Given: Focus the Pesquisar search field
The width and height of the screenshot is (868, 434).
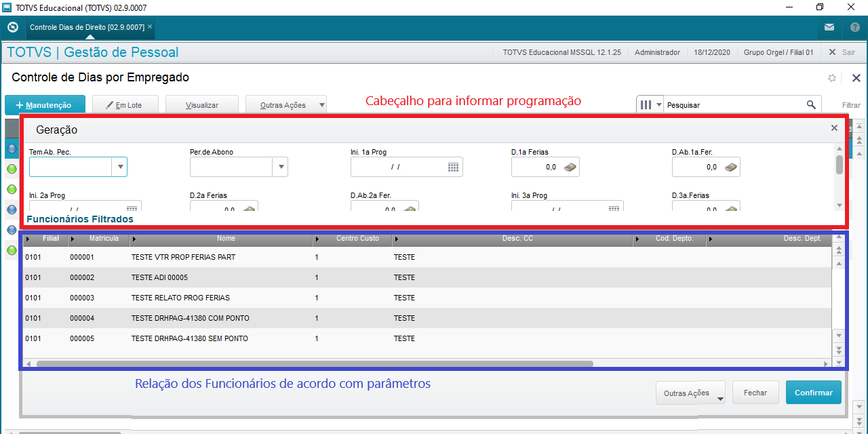Looking at the screenshot, I should (734, 105).
